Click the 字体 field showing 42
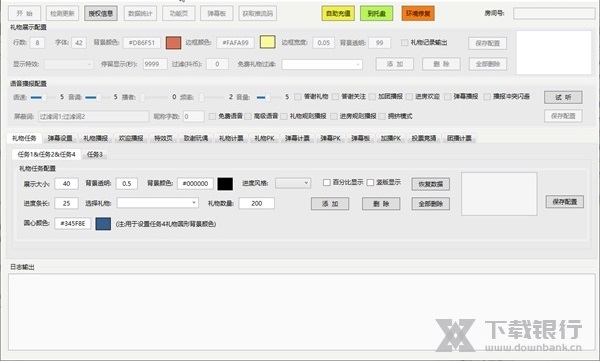Viewport: 600px width, 363px height. click(x=79, y=42)
